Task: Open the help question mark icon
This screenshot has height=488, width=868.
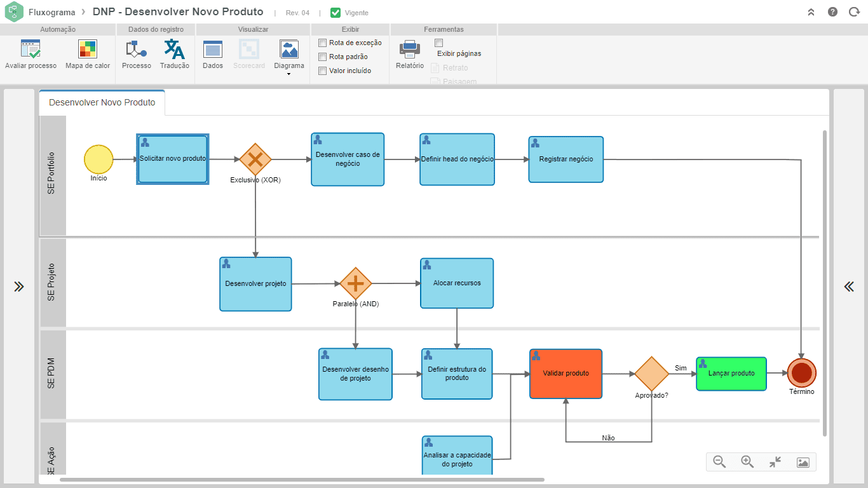Action: [x=832, y=12]
